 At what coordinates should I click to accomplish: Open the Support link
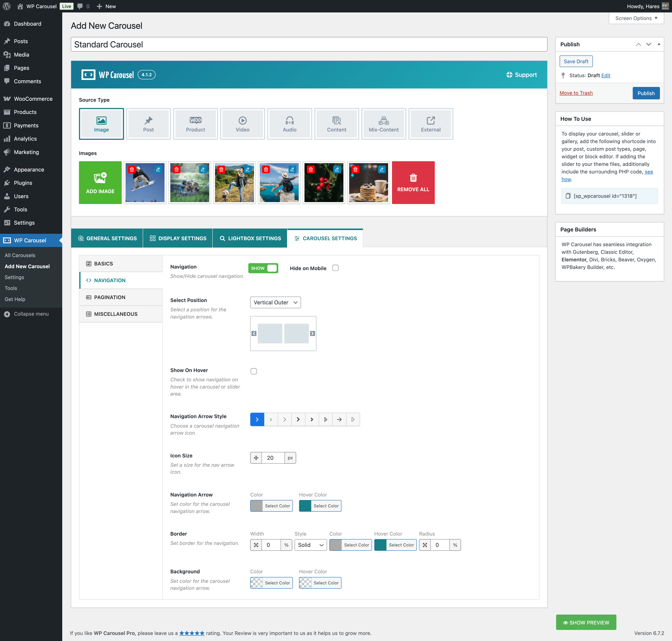click(x=521, y=75)
